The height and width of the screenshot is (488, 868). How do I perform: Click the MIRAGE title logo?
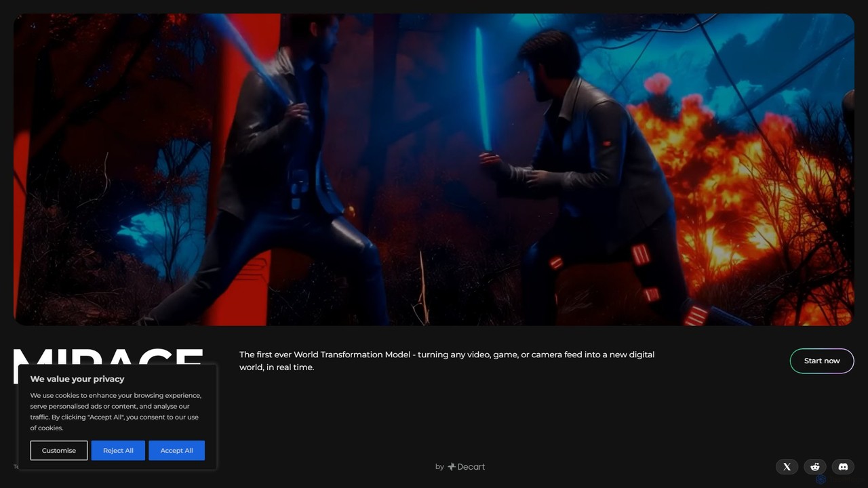coord(108,357)
